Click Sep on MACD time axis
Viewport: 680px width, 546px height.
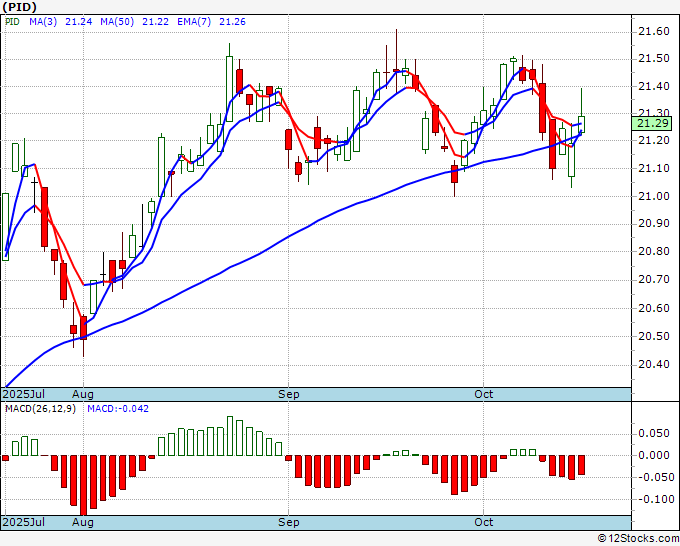288,522
